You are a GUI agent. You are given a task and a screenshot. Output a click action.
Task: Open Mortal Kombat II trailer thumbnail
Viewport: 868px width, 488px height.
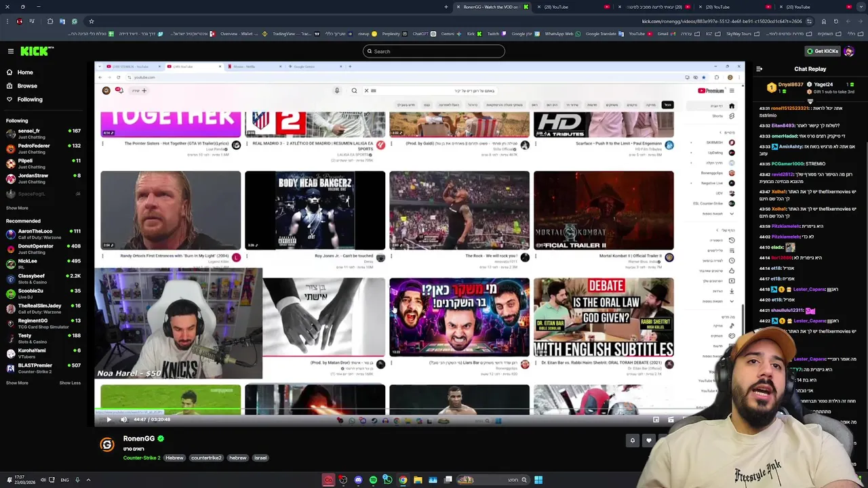tap(604, 210)
